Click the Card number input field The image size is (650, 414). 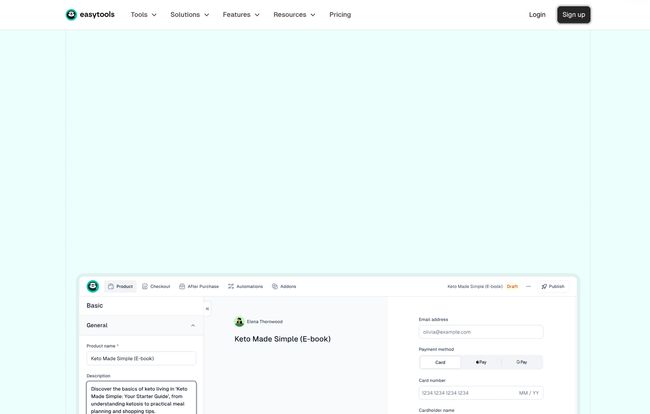(466, 393)
